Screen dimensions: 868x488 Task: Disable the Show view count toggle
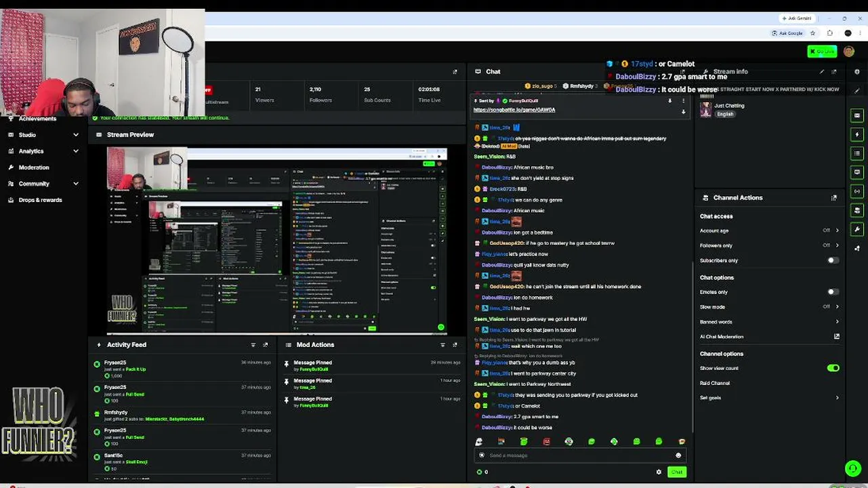(833, 368)
